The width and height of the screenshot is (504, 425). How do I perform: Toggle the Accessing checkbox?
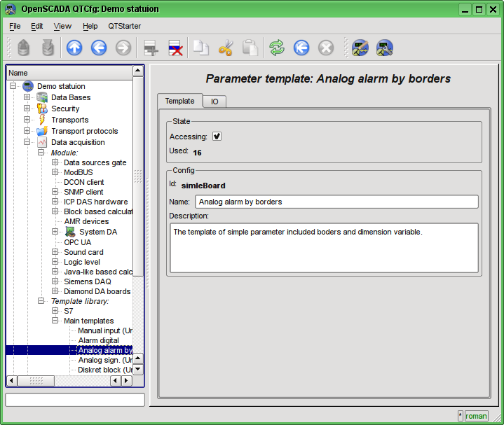click(217, 137)
